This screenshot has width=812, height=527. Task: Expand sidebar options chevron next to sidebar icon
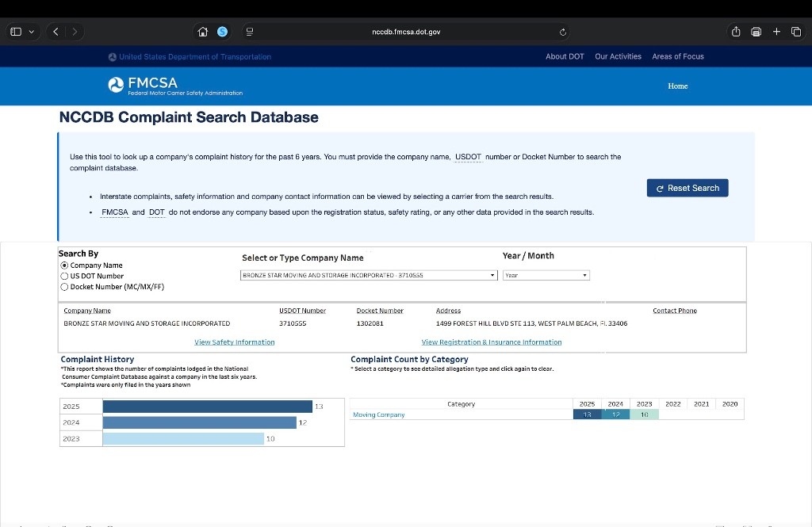[x=32, y=32]
